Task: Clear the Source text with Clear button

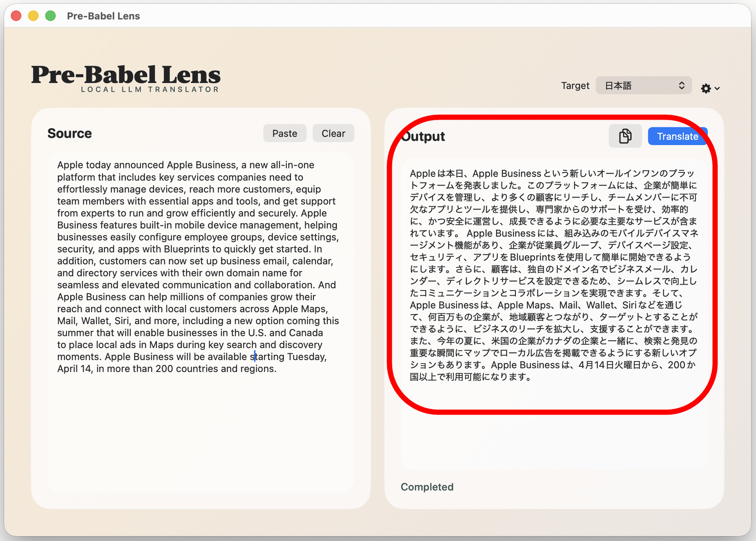Action: (x=333, y=133)
